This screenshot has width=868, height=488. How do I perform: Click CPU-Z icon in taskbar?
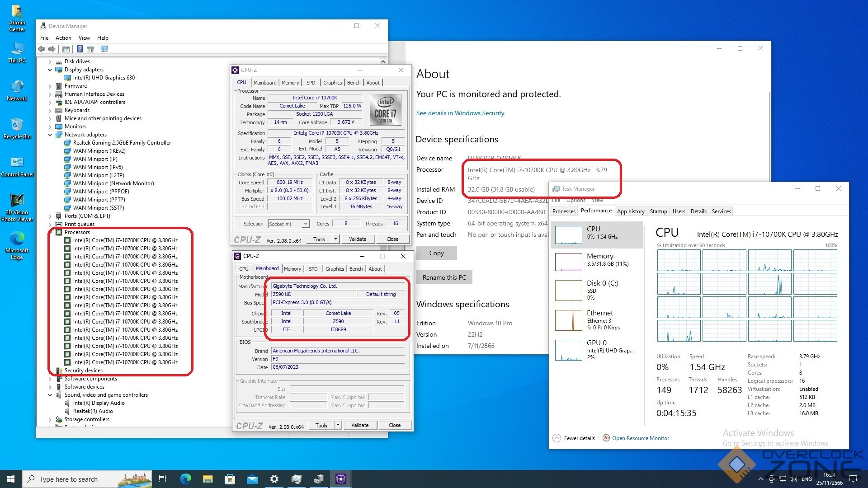pyautogui.click(x=341, y=479)
